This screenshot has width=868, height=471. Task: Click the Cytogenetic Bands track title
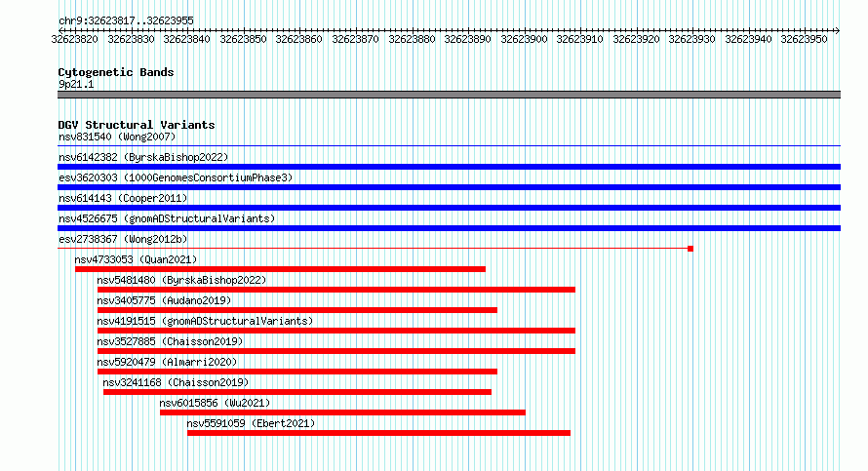coord(116,72)
